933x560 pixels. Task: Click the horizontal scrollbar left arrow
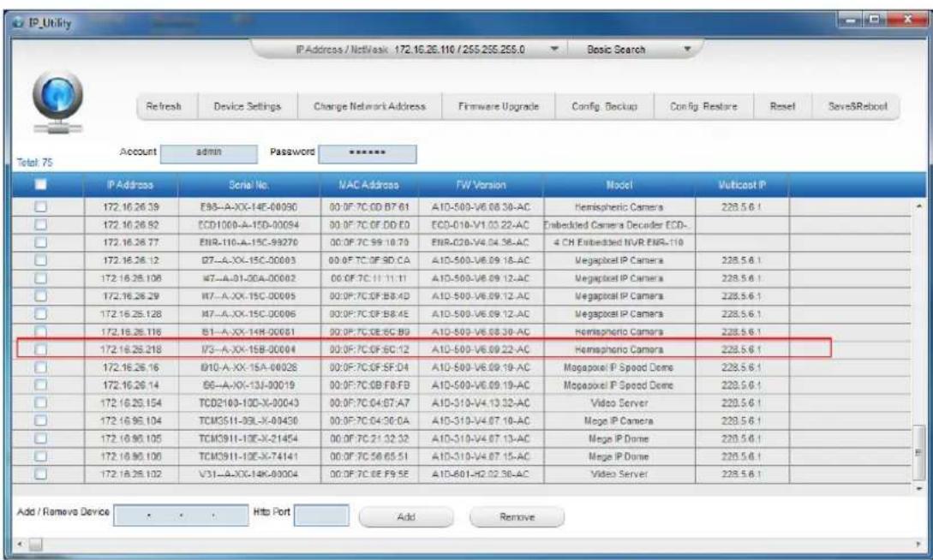point(21,544)
